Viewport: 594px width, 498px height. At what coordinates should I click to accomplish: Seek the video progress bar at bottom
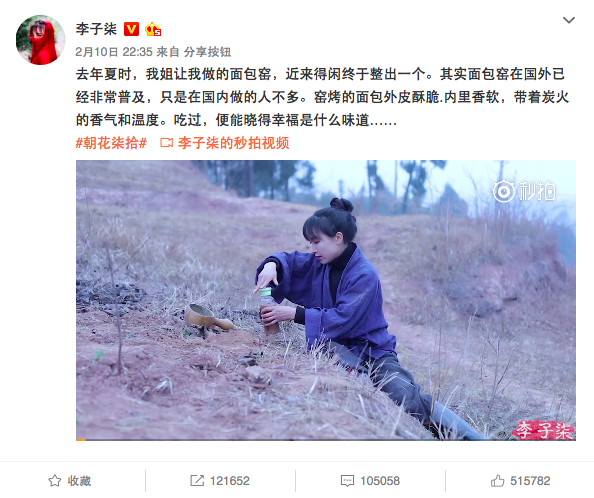[x=326, y=440]
